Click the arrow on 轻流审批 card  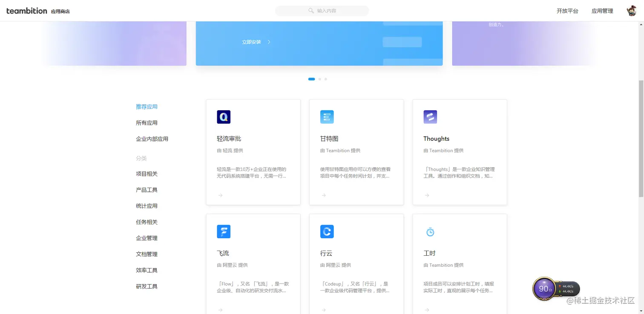[x=220, y=195]
